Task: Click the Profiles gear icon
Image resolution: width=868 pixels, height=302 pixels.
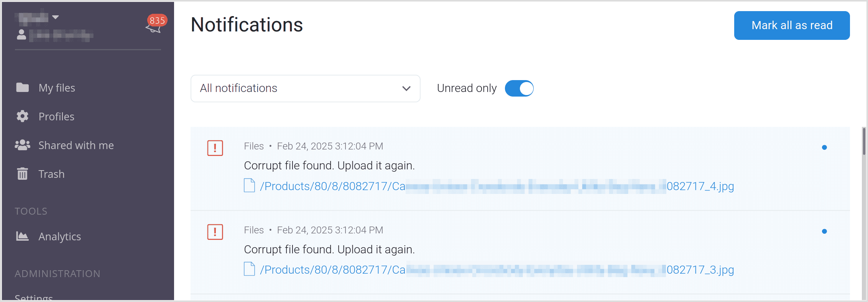Action: (23, 116)
